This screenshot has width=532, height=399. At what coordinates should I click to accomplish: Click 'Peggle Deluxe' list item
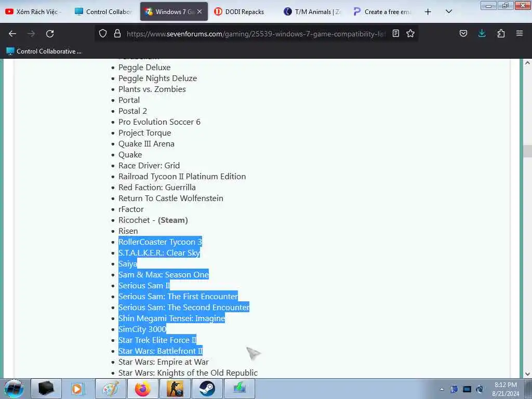coord(144,67)
